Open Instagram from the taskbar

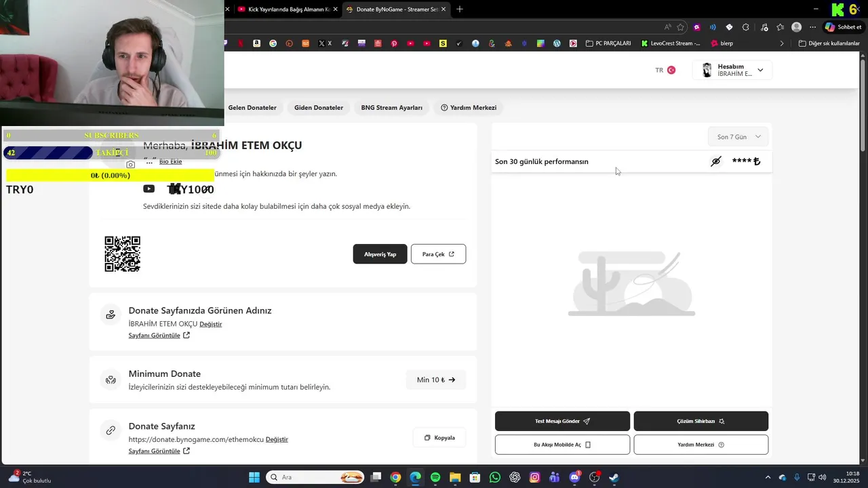point(534,477)
